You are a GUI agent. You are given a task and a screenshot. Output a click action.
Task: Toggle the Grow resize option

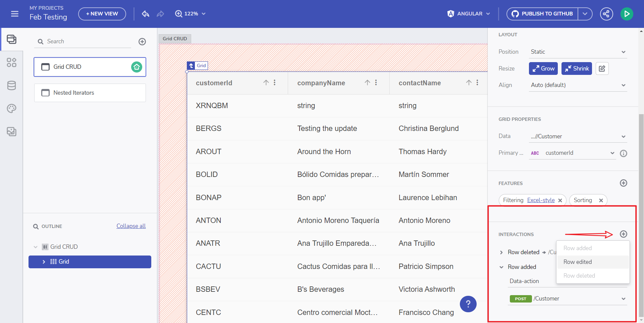pyautogui.click(x=543, y=68)
